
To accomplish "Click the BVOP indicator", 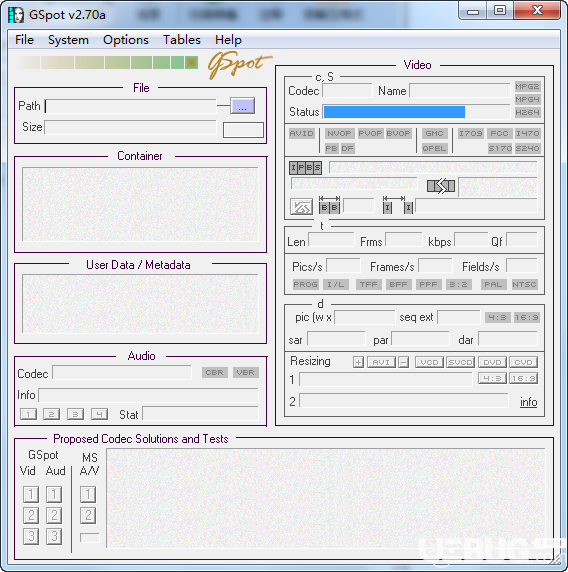I will (x=398, y=134).
